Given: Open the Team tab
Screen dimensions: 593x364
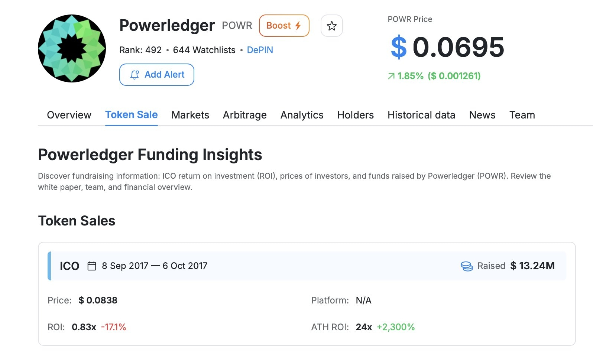Looking at the screenshot, I should click(522, 115).
